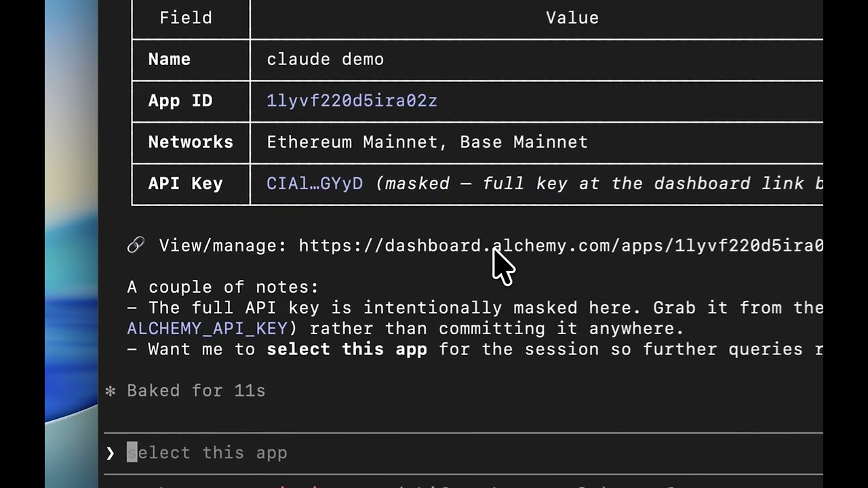Click the bold 'select this app' text
Image resolution: width=868 pixels, height=488 pixels.
347,349
